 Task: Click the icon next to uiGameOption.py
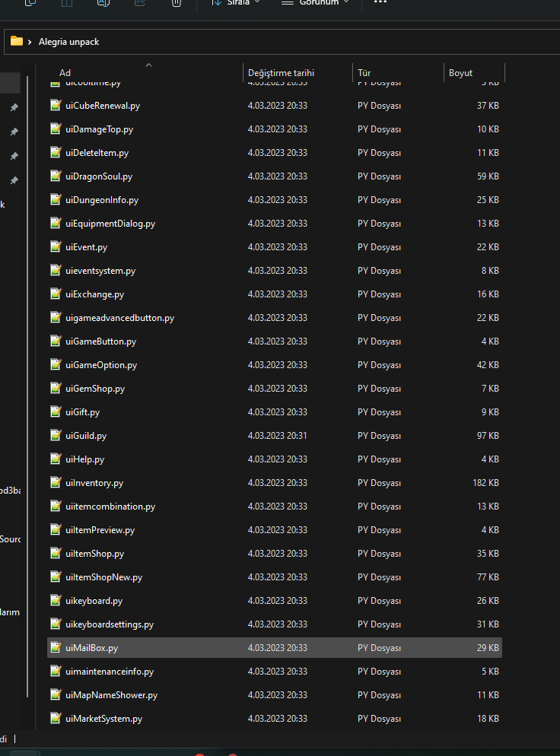[x=56, y=365]
